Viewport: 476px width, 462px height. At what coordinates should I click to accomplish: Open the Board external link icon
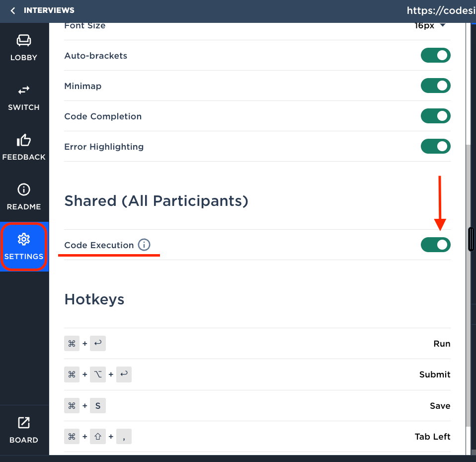click(24, 423)
